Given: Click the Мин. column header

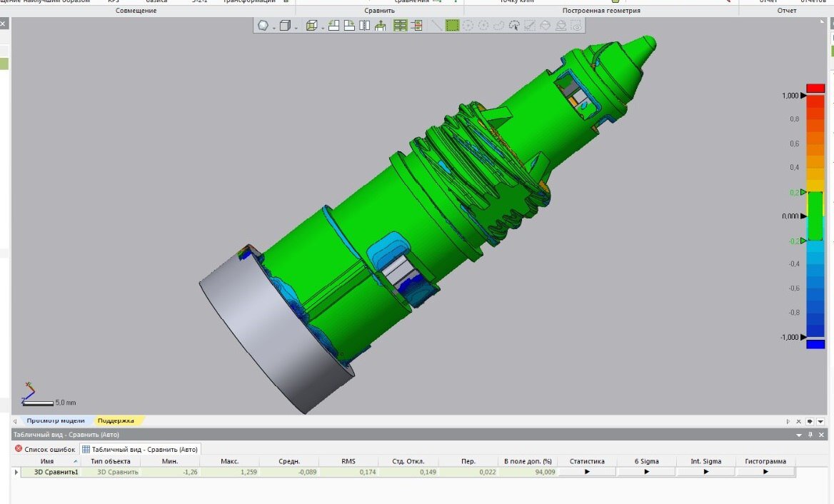Looking at the screenshot, I should 170,461.
